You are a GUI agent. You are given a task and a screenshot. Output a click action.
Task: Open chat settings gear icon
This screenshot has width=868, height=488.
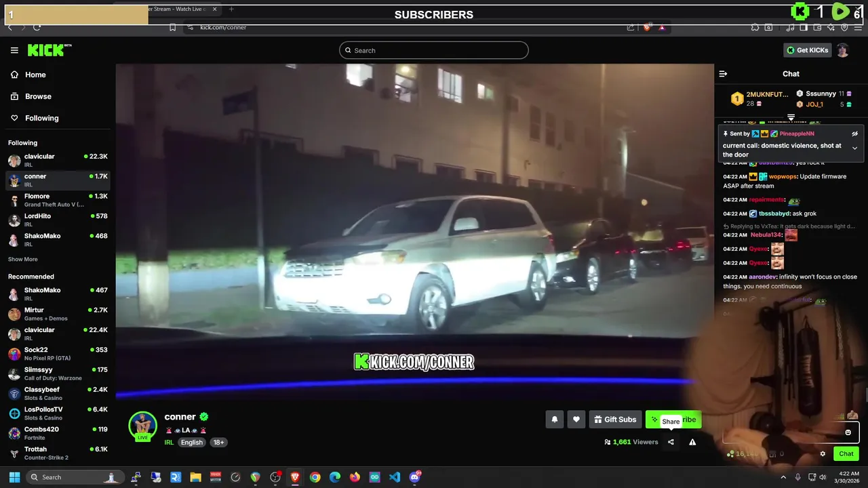[823, 454]
